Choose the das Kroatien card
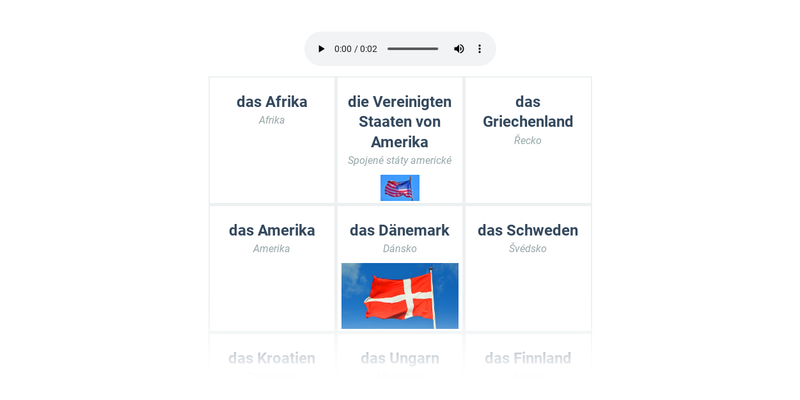Image resolution: width=800 pixels, height=400 pixels. tap(272, 358)
